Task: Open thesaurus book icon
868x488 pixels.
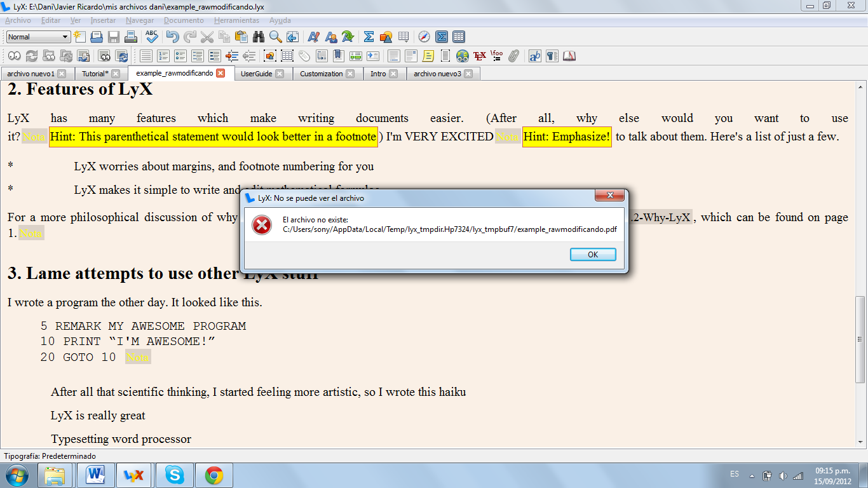Action: [569, 56]
